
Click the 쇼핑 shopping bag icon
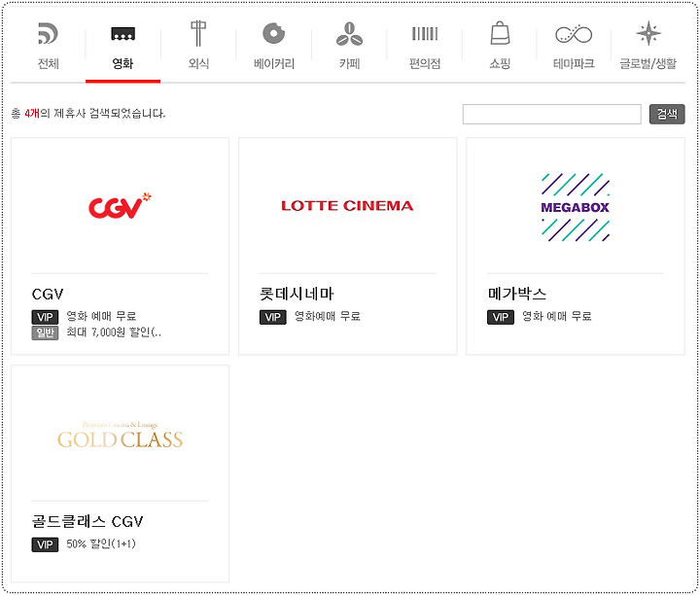click(500, 33)
